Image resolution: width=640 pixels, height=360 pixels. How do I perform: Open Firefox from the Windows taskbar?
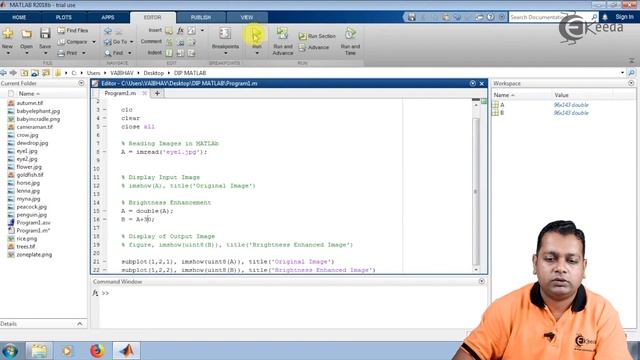pyautogui.click(x=97, y=351)
